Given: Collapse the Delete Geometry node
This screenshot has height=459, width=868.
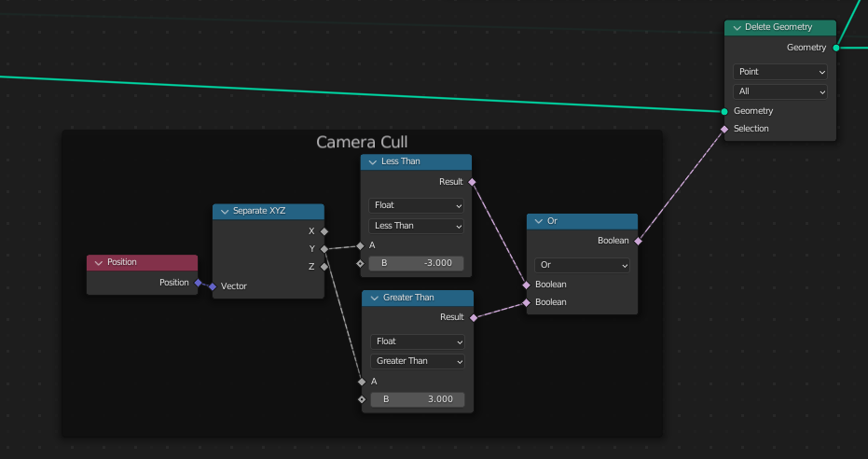Looking at the screenshot, I should 737,28.
